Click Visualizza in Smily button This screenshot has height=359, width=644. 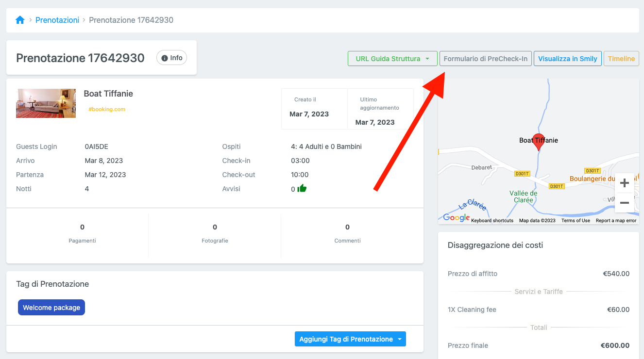click(x=567, y=59)
